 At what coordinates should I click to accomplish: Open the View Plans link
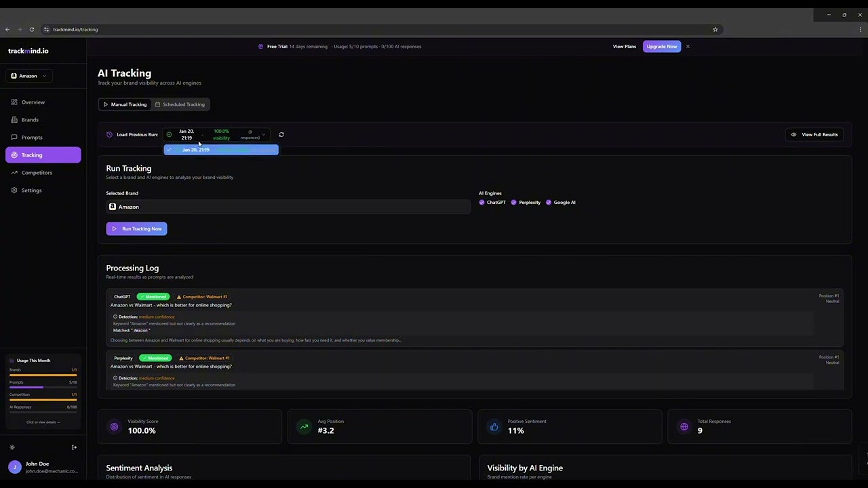point(625,47)
